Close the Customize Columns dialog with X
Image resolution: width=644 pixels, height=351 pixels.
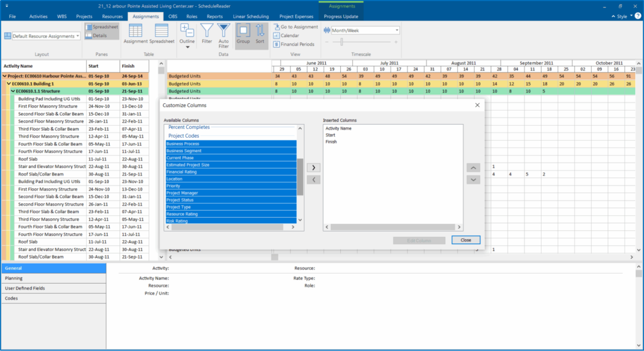pos(477,105)
